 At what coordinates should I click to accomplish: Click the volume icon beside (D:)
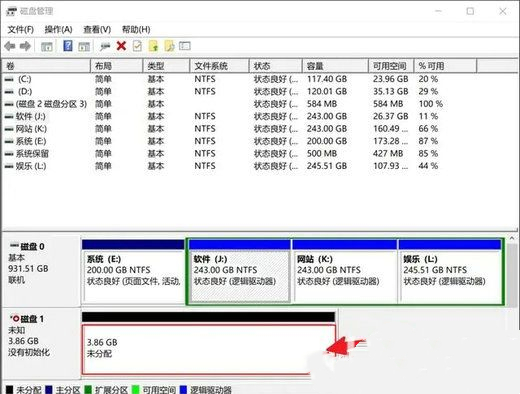point(9,92)
